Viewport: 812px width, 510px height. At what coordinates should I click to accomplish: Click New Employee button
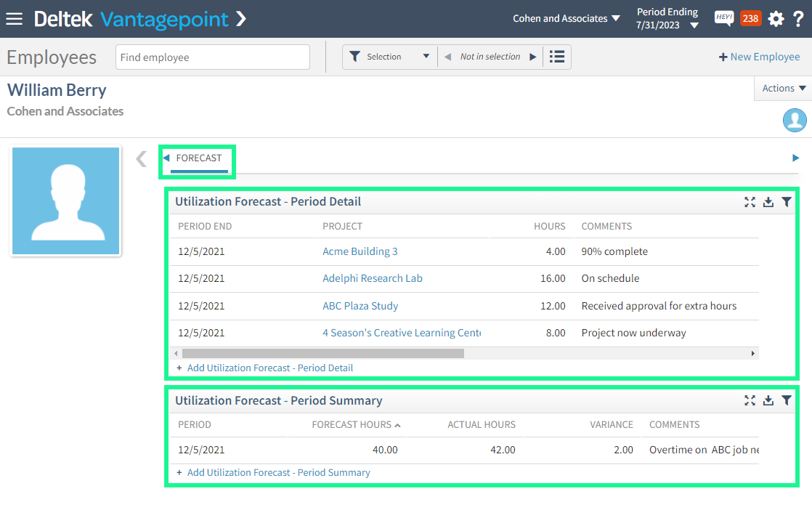point(759,57)
